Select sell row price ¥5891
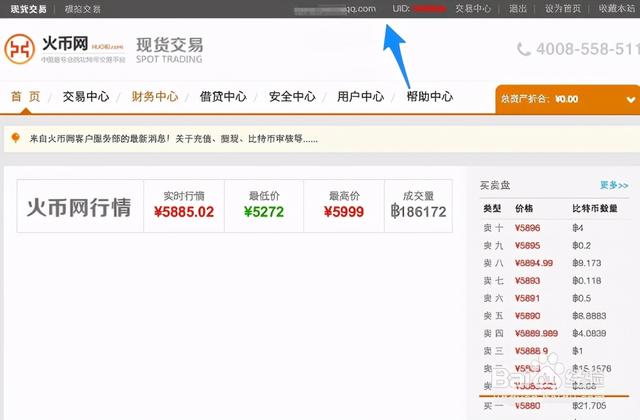Screen dimensions: 640x420 (527, 298)
